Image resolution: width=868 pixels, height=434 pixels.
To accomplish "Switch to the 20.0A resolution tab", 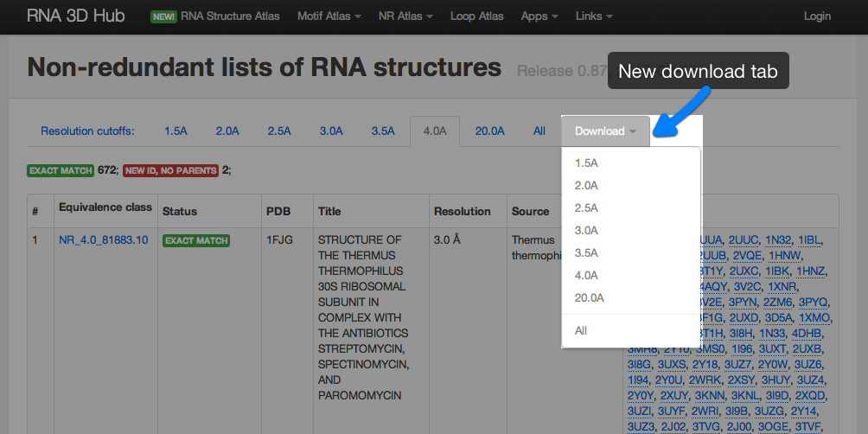I will click(489, 131).
